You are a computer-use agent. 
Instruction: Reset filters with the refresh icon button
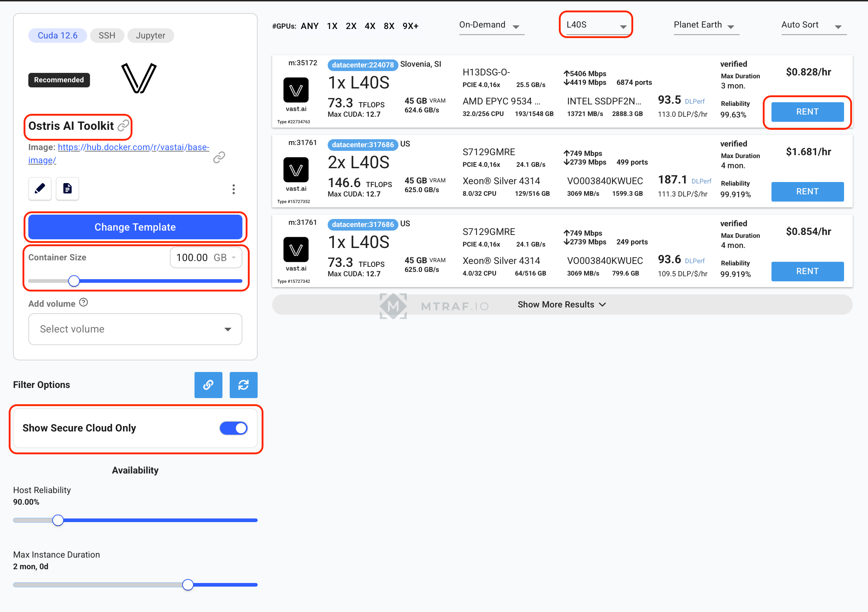pos(243,385)
